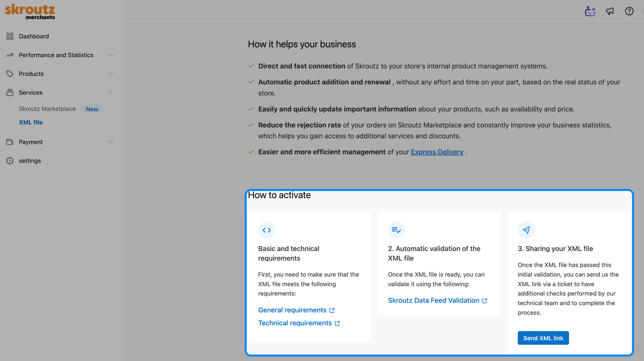Expand the Products menu chevron
Screen dimensions: 644x361
pos(111,74)
